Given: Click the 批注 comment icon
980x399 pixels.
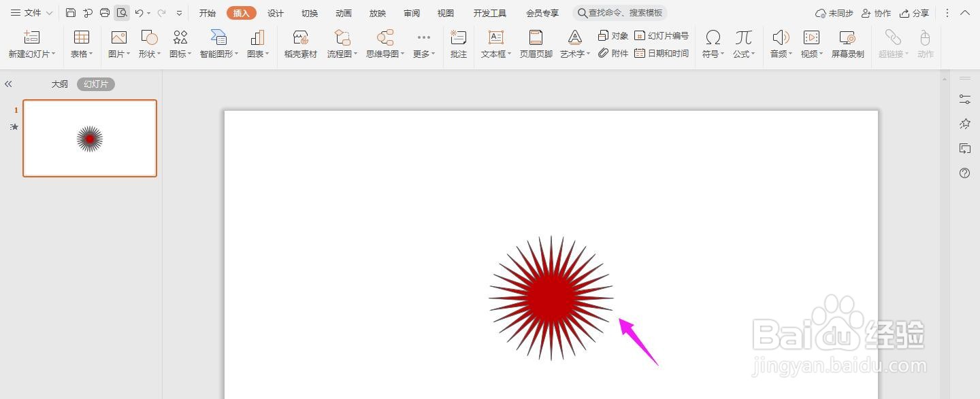Looking at the screenshot, I should 459,37.
